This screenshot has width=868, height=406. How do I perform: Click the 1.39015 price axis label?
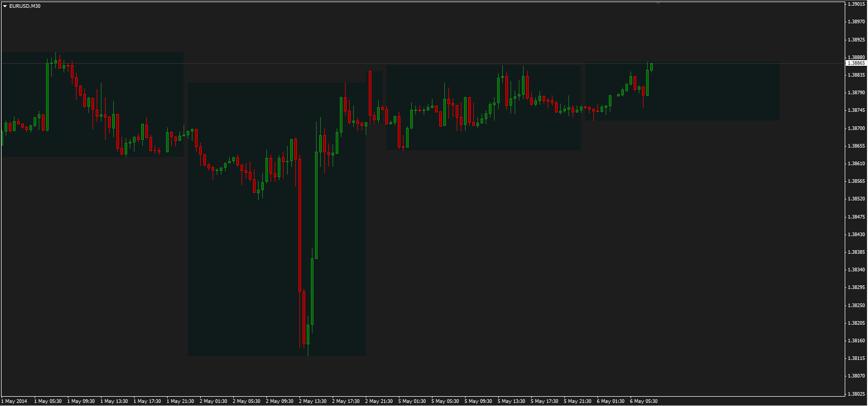pos(856,4)
